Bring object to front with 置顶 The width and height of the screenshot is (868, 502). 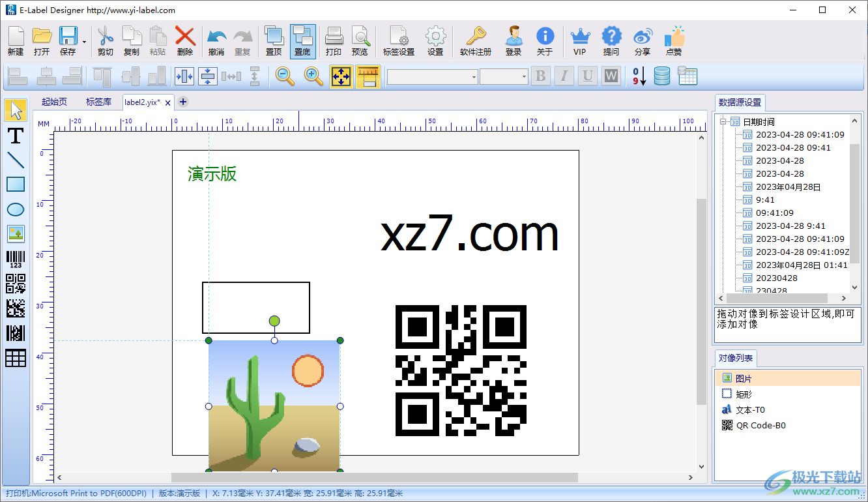(x=274, y=41)
